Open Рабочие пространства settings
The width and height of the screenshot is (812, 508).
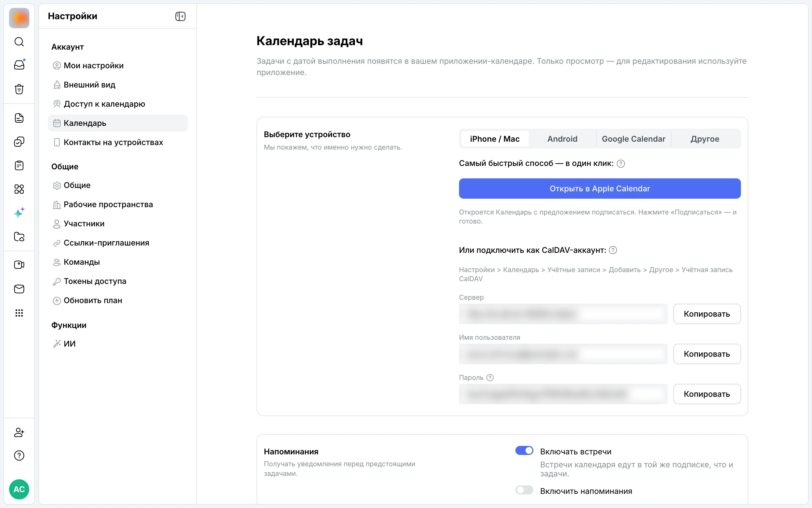118,204
